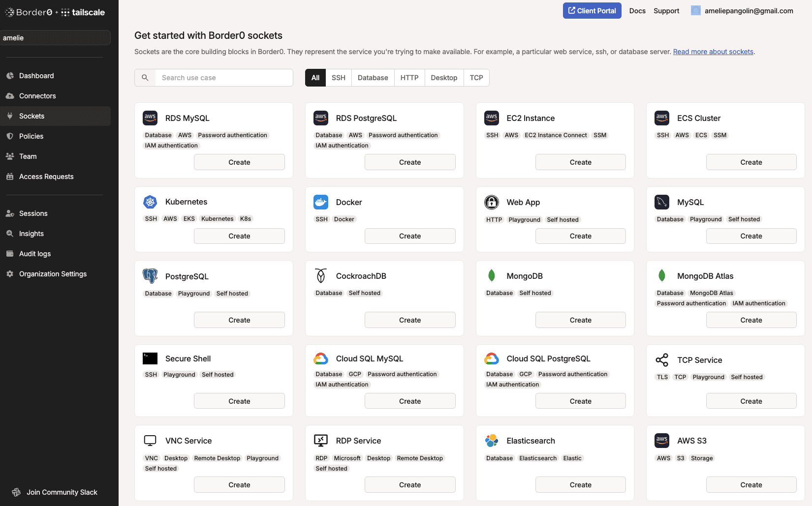Screen dimensions: 812x506
Task: Click the Cloud SQL MySQL GCP icon
Action: pos(321,358)
